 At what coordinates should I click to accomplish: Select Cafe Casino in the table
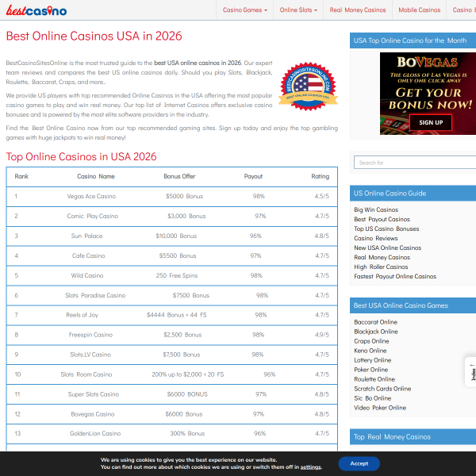tap(89, 255)
